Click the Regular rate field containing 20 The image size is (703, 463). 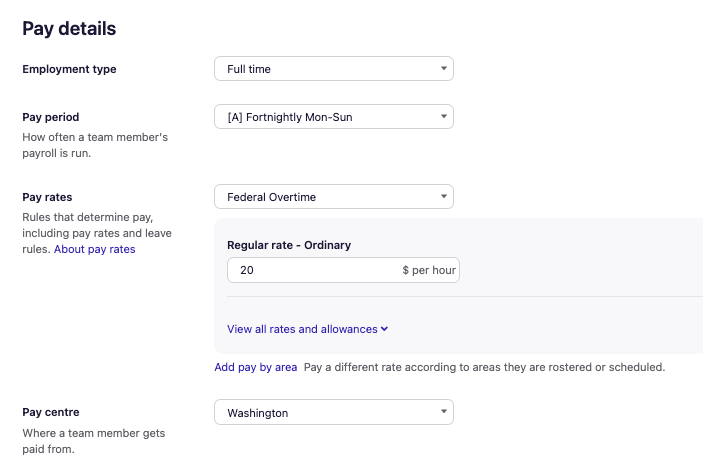(310, 270)
